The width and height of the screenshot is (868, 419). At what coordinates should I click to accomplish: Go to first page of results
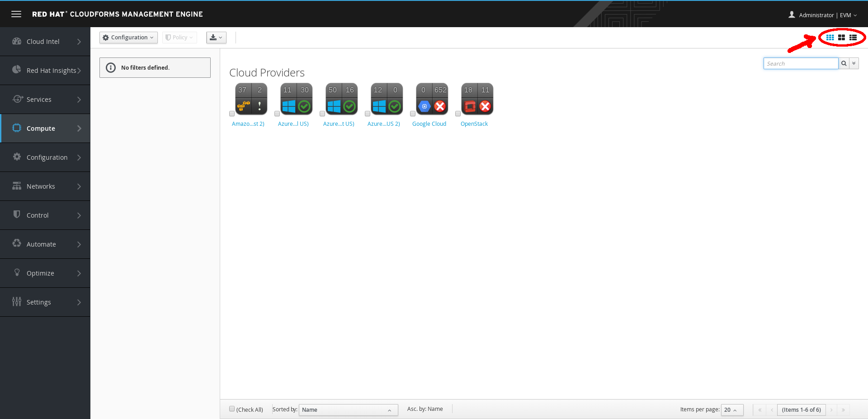(760, 410)
